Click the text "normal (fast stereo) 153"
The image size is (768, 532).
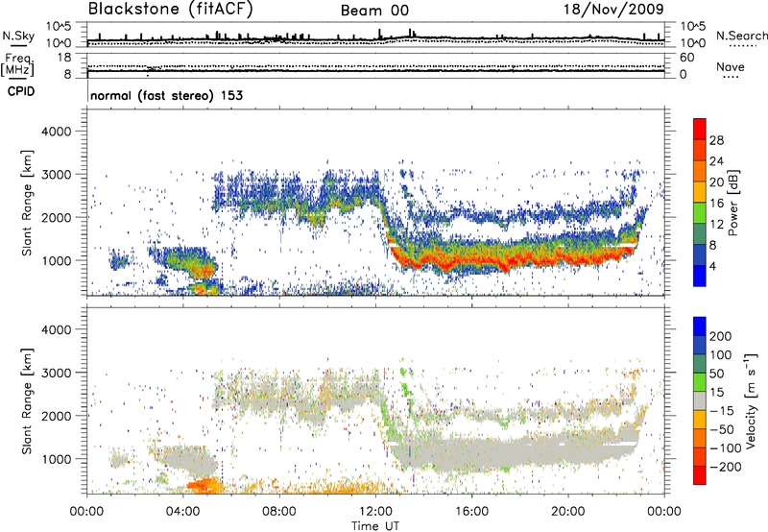click(x=166, y=95)
